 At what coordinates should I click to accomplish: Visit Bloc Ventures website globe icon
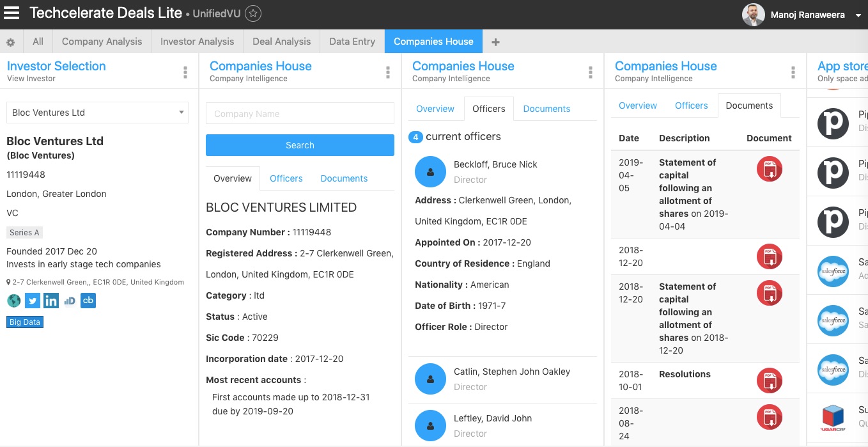point(14,301)
